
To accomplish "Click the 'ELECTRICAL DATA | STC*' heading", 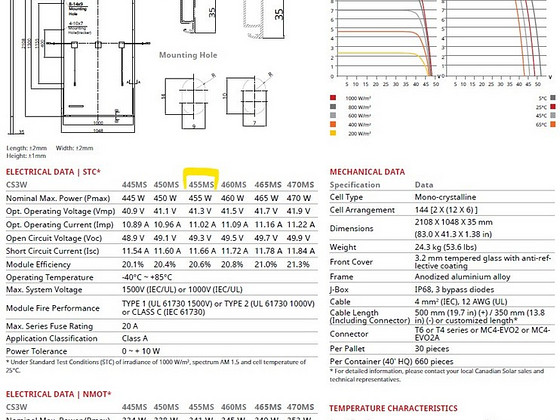I will click(53, 172).
